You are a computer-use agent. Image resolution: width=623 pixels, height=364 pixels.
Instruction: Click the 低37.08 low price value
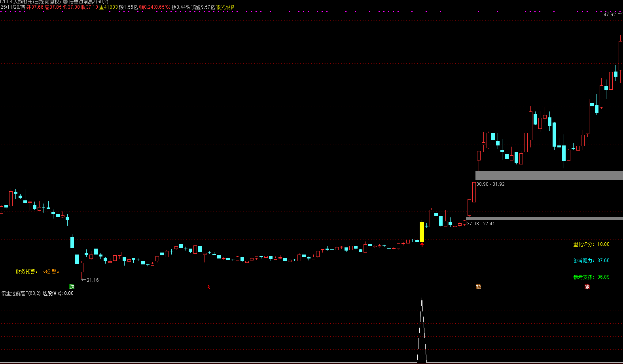click(x=71, y=7)
